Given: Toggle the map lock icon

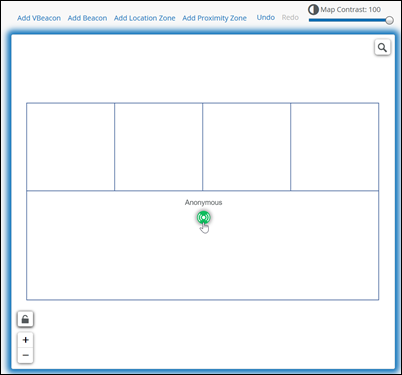Looking at the screenshot, I should [x=25, y=319].
